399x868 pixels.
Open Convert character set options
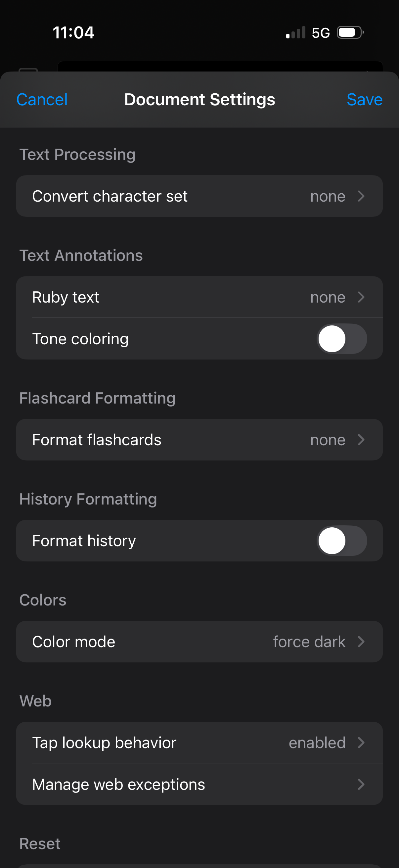point(199,196)
